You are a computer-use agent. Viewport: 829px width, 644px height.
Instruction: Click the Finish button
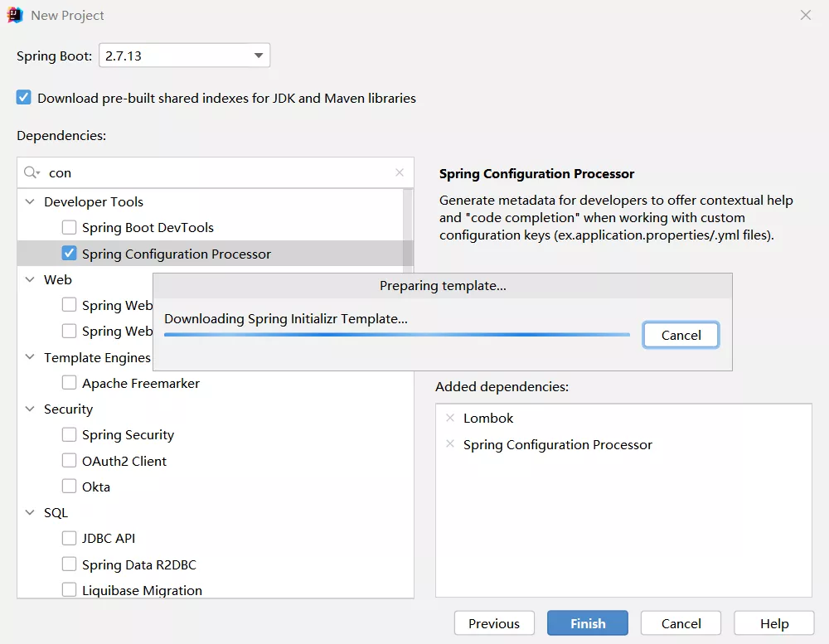pos(588,623)
